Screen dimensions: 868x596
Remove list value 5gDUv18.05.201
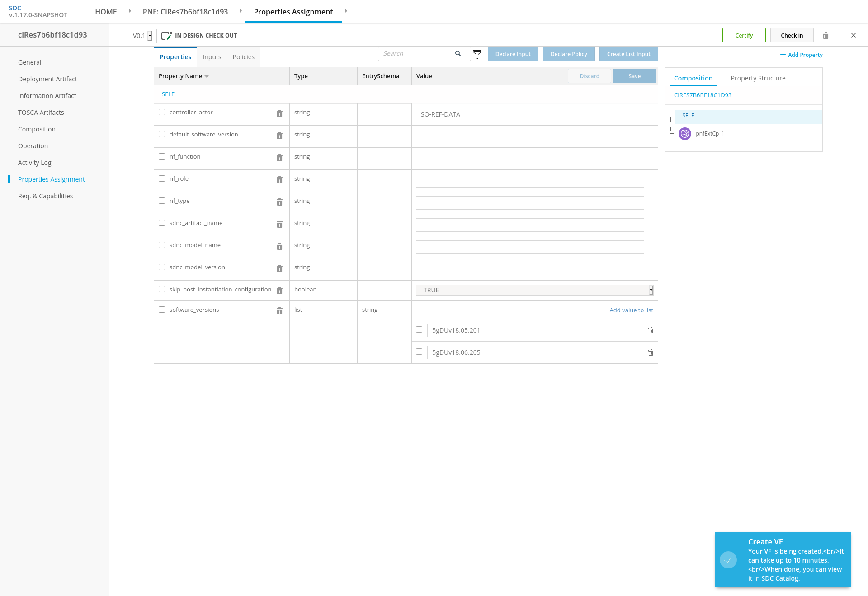click(651, 330)
